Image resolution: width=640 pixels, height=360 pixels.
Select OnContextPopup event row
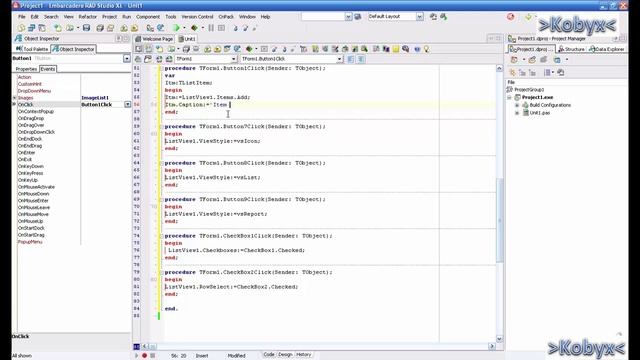click(x=36, y=111)
